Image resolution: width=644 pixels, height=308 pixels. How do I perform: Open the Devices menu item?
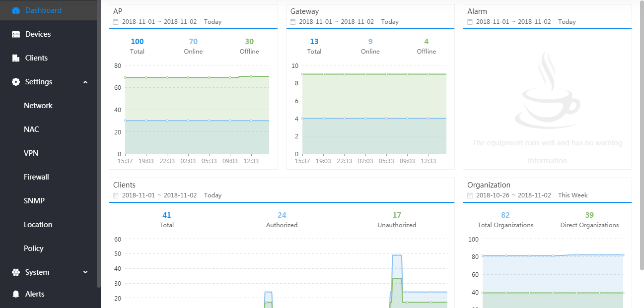pyautogui.click(x=49, y=34)
